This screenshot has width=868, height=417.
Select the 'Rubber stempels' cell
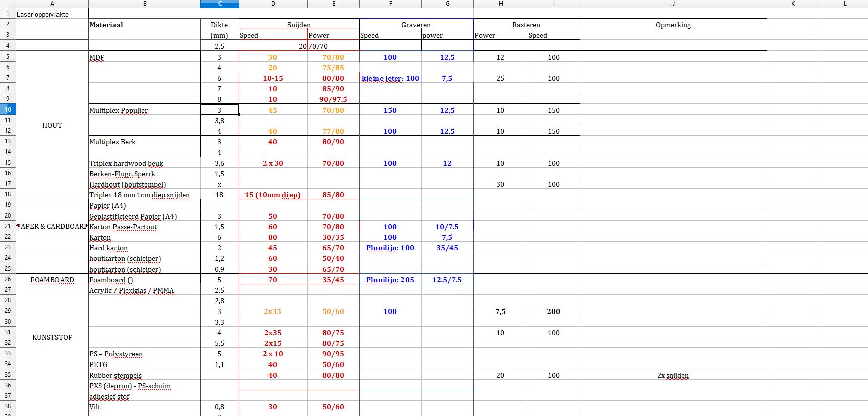pyautogui.click(x=145, y=375)
